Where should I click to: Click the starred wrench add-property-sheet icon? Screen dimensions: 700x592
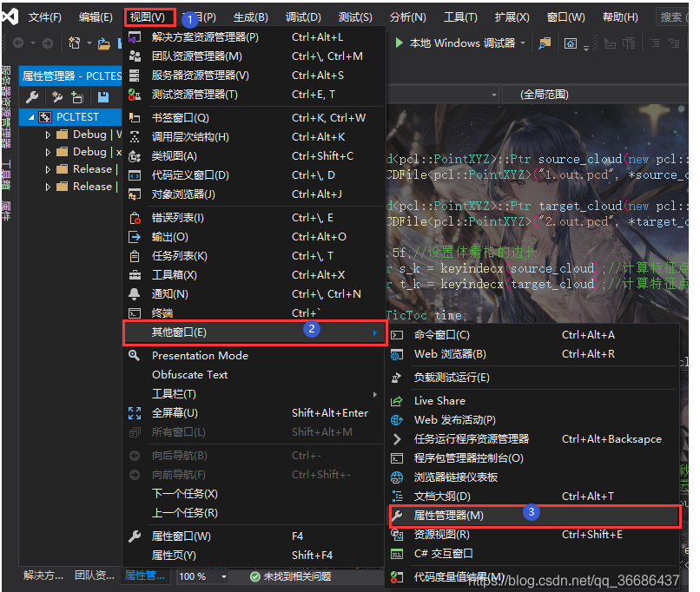[x=57, y=97]
